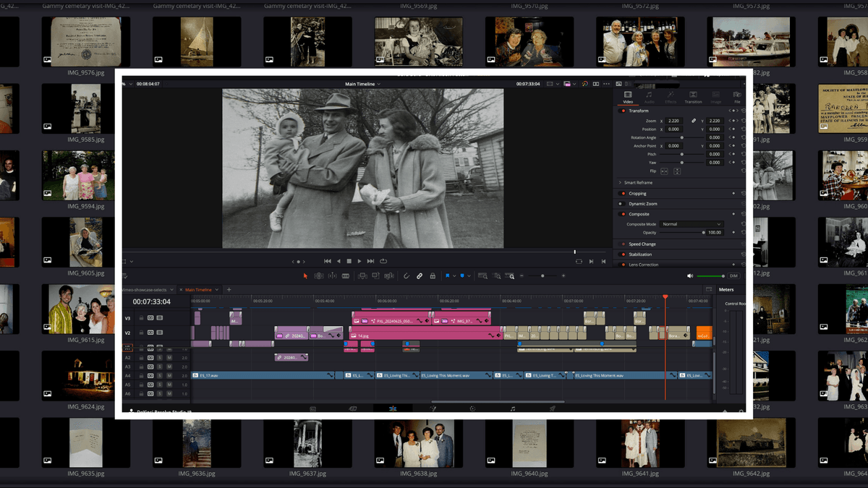Click the Detail Zoom icon
This screenshot has width=868, height=488.
(496, 275)
